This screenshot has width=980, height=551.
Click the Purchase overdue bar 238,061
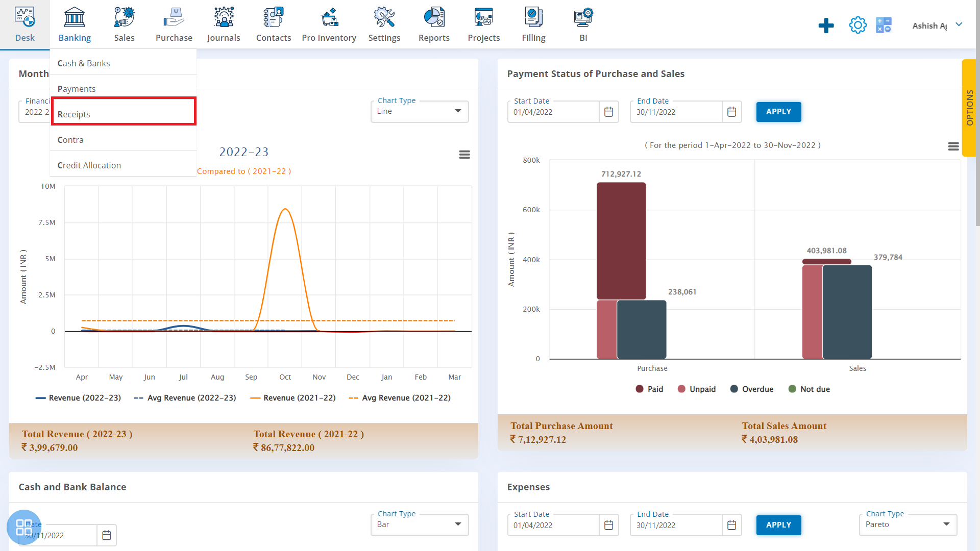(642, 330)
